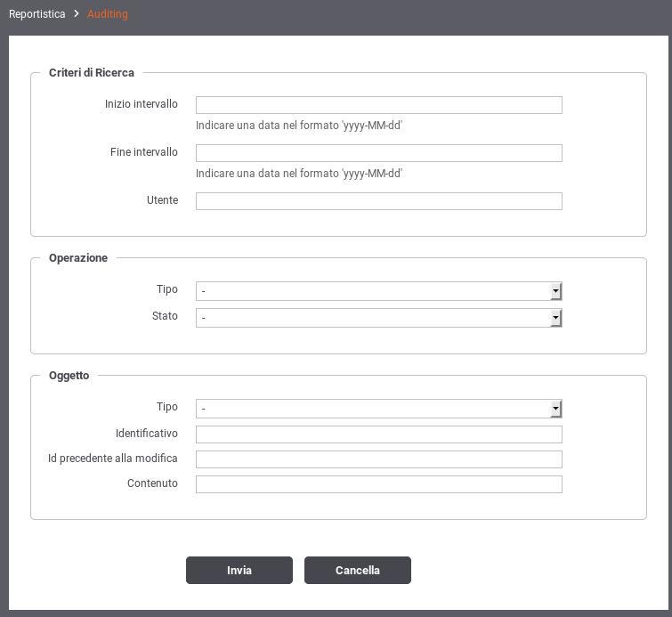This screenshot has width=672, height=617.
Task: Click the Fine intervallo date field
Action: click(x=379, y=153)
